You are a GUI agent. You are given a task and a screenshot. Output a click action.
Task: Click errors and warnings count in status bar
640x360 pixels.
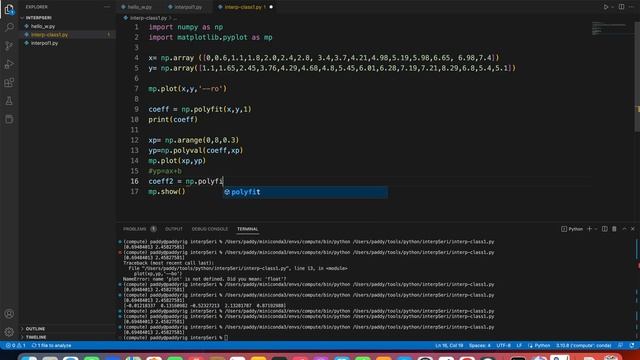tap(16, 345)
